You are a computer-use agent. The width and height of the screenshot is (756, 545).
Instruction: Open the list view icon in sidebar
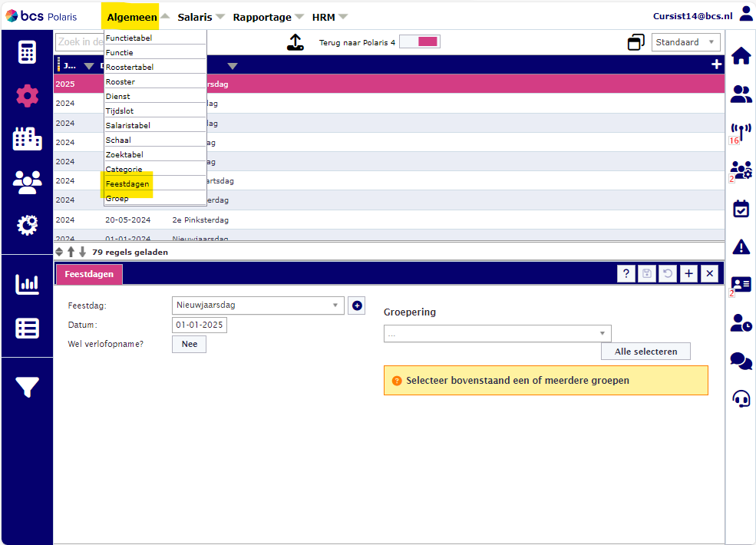point(27,329)
